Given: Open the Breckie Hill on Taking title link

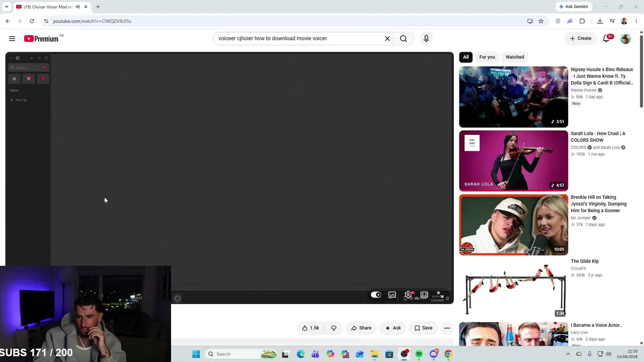Looking at the screenshot, I should coord(599,204).
